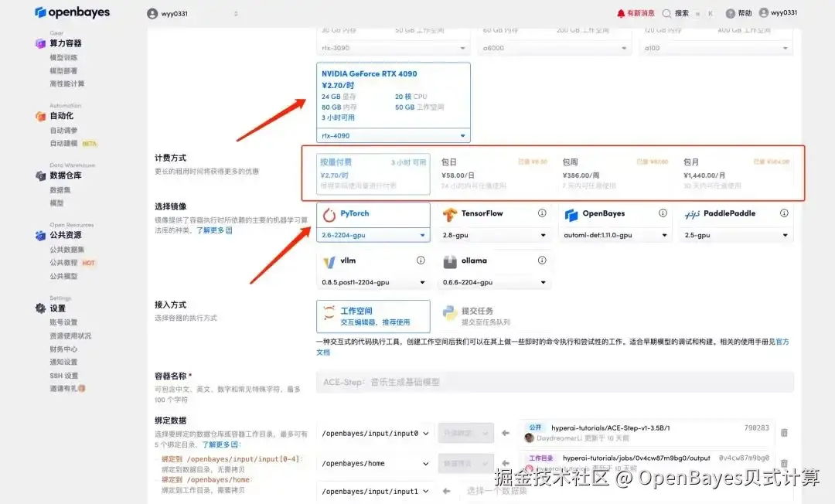Open the wyy0331 account switcher at top left
The width and height of the screenshot is (835, 504).
coord(193,14)
